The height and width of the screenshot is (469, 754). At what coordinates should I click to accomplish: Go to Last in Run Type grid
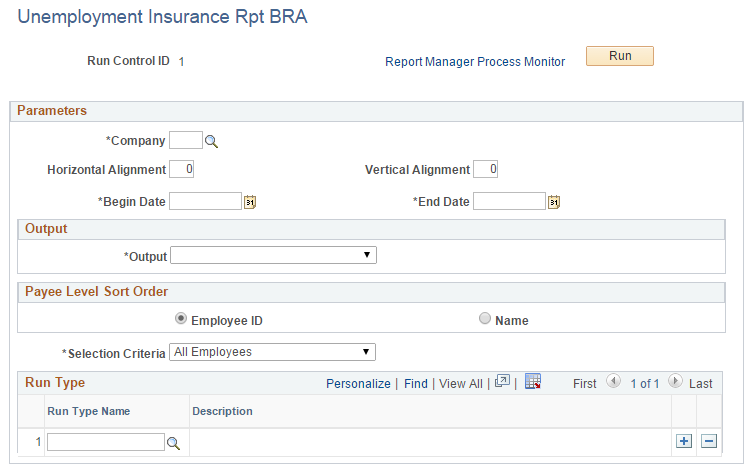pos(701,384)
